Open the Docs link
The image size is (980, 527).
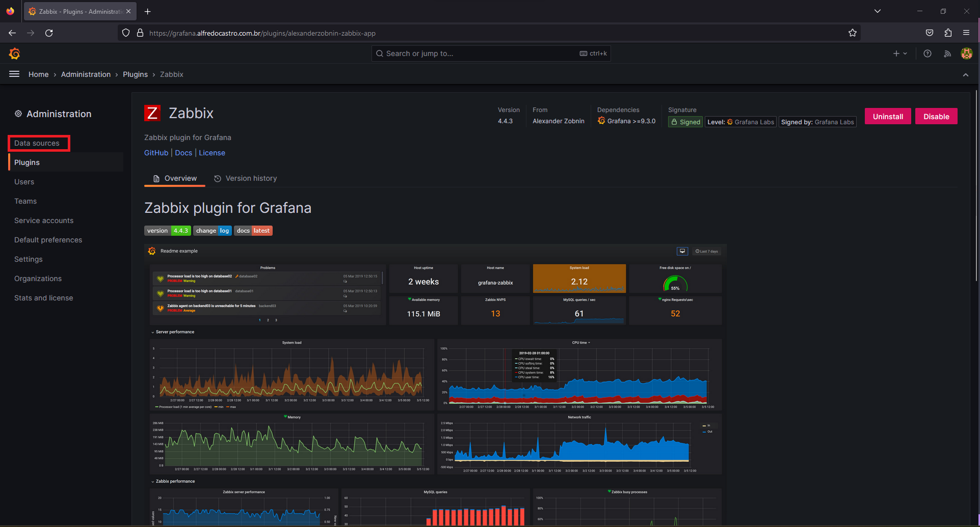pos(183,153)
